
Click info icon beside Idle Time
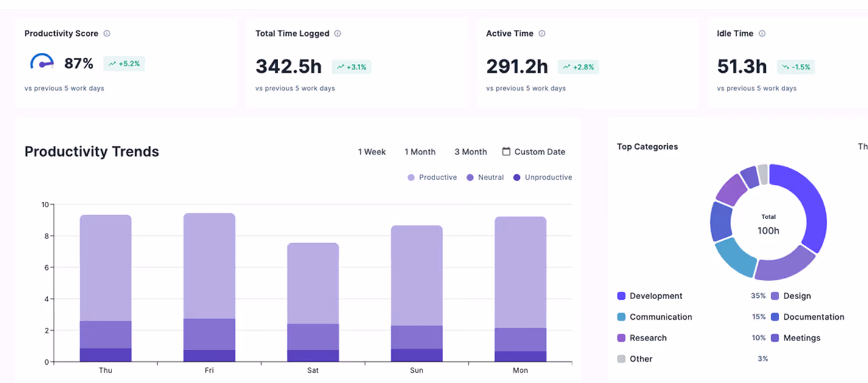click(x=762, y=33)
